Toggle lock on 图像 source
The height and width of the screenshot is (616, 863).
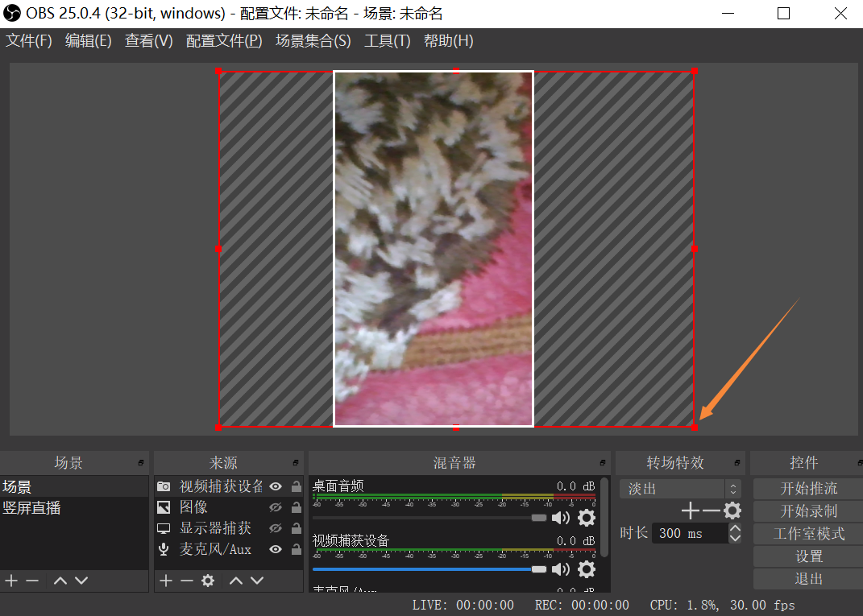[x=296, y=507]
